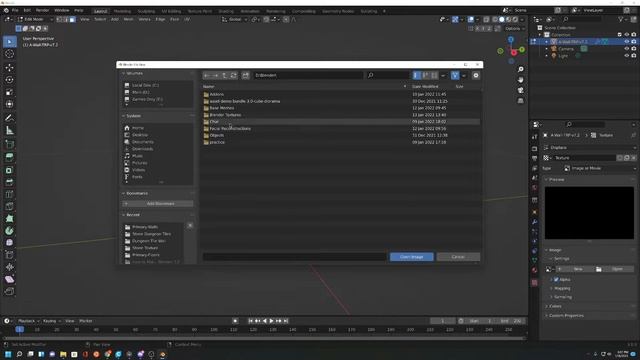
Task: Select the Scale tool in the viewport toolbar
Action: pos(9,92)
